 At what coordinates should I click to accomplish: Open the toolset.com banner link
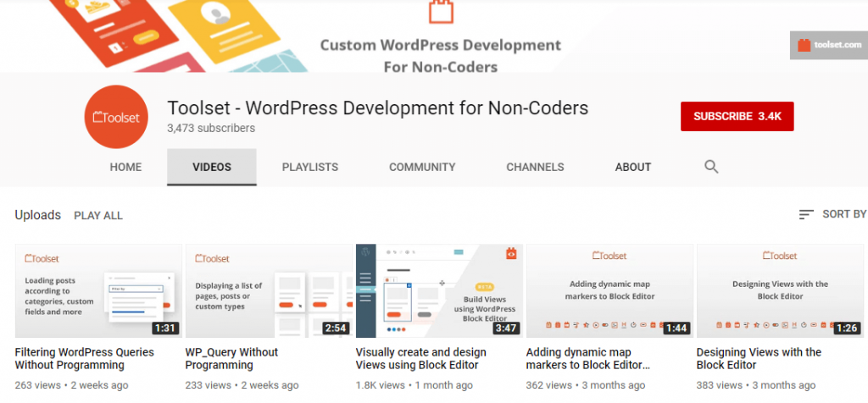829,45
